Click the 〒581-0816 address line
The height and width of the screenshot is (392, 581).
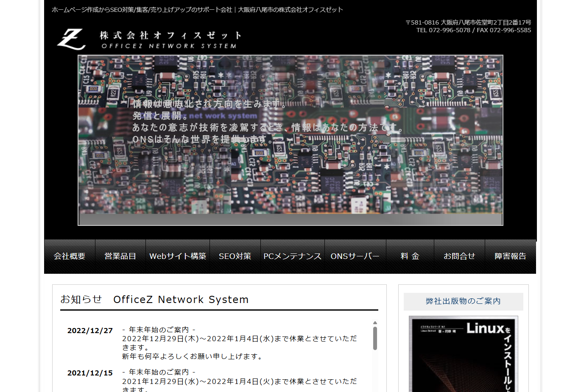(468, 22)
